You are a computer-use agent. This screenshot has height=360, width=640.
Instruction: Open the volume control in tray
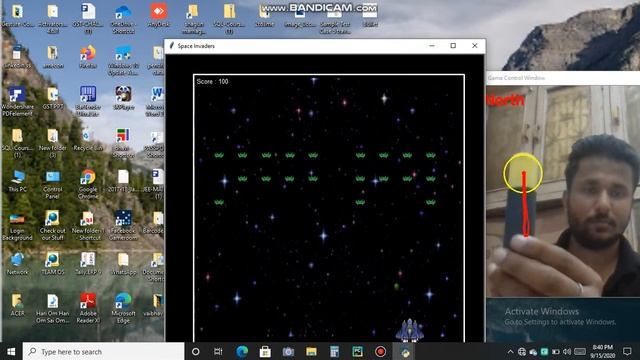(x=567, y=351)
